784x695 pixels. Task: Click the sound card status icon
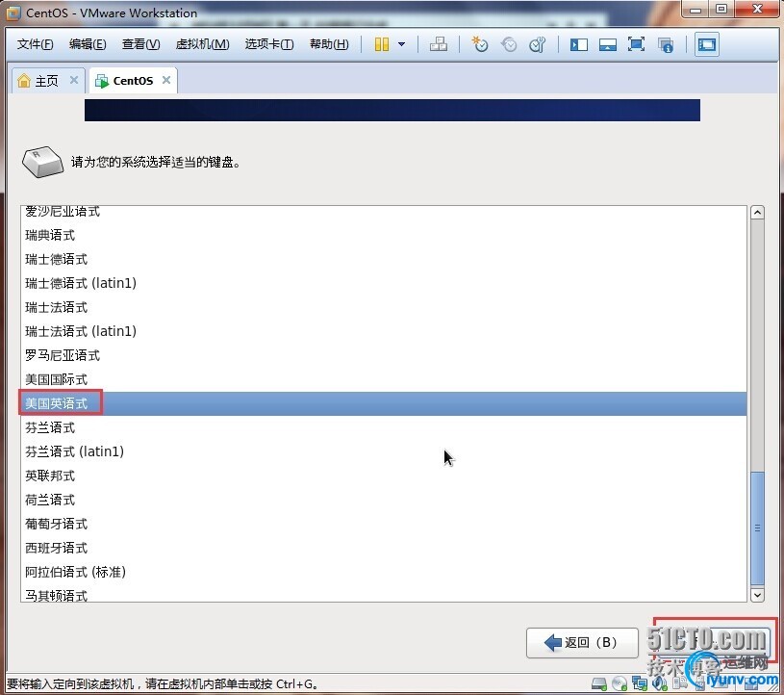[660, 683]
